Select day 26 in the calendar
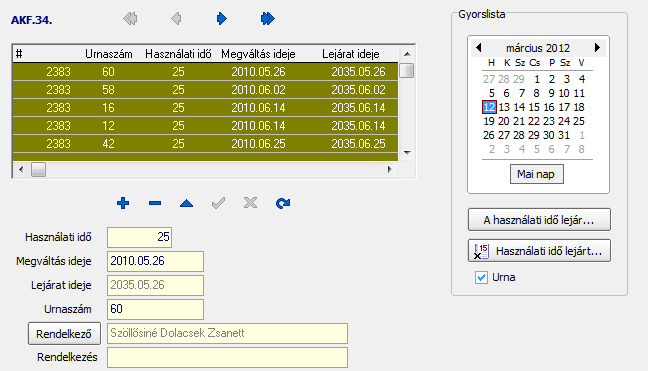This screenshot has height=371, width=648. [489, 136]
